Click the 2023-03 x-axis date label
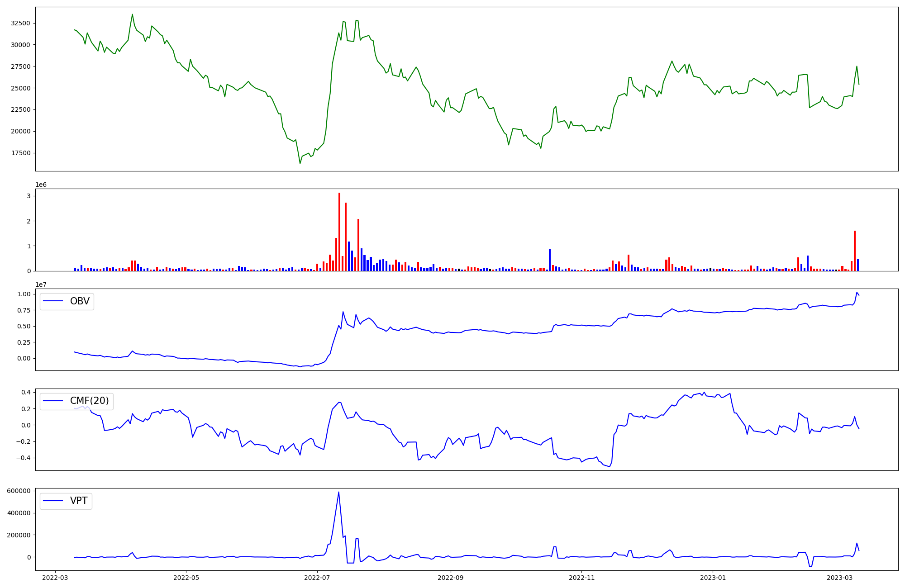905x588 pixels. click(840, 578)
